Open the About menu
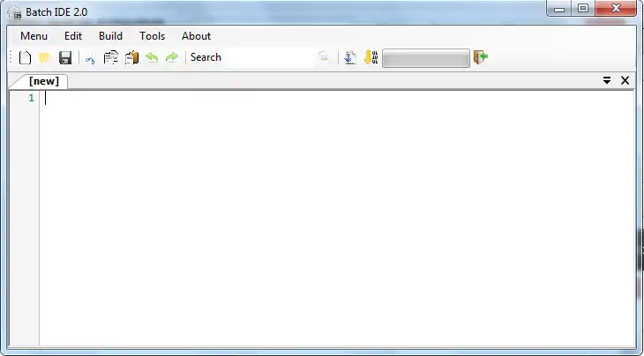644x356 pixels. point(197,36)
